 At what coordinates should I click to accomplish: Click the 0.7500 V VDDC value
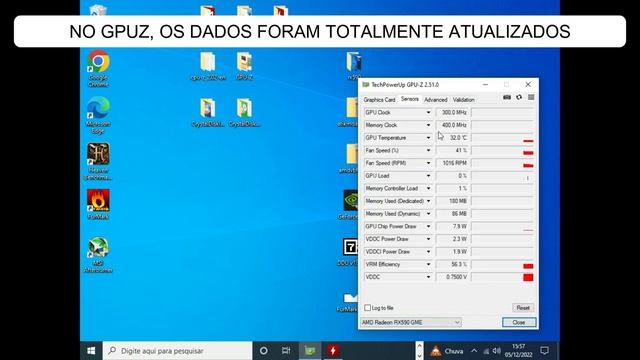[452, 277]
